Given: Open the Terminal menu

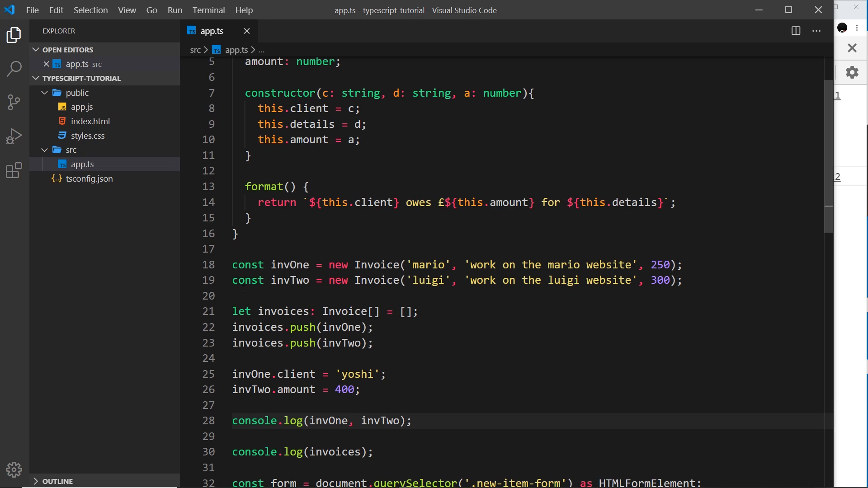Looking at the screenshot, I should point(208,10).
